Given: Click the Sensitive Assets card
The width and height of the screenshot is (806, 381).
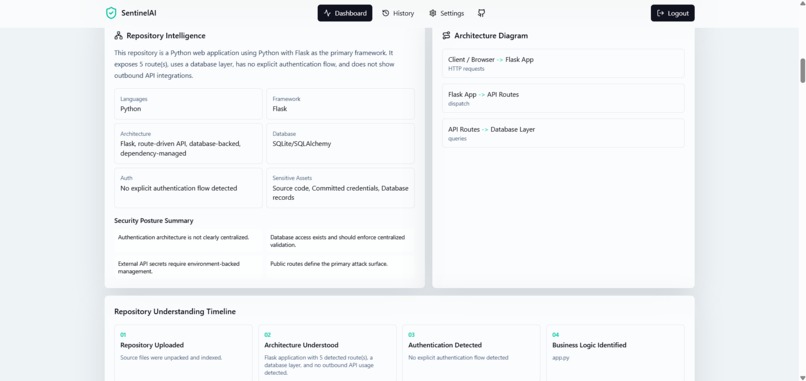Looking at the screenshot, I should pyautogui.click(x=340, y=188).
